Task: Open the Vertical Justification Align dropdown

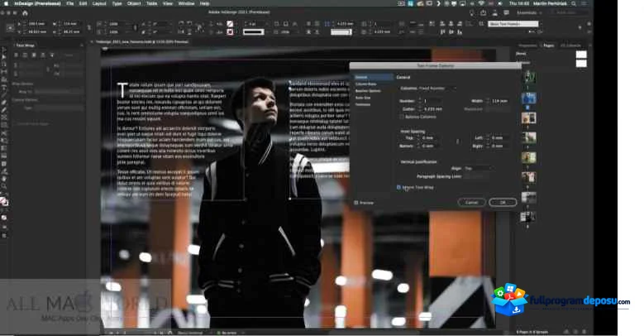Action: (478, 168)
